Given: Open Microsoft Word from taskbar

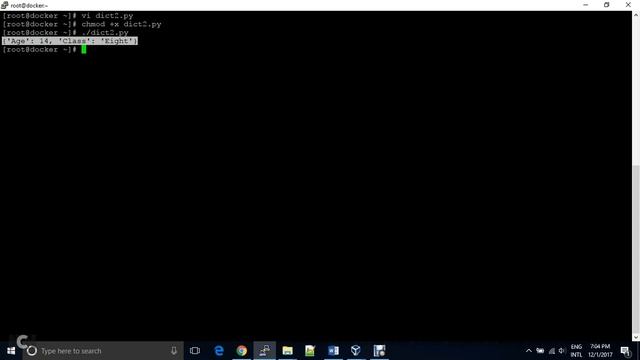Looking at the screenshot, I should point(333,351).
